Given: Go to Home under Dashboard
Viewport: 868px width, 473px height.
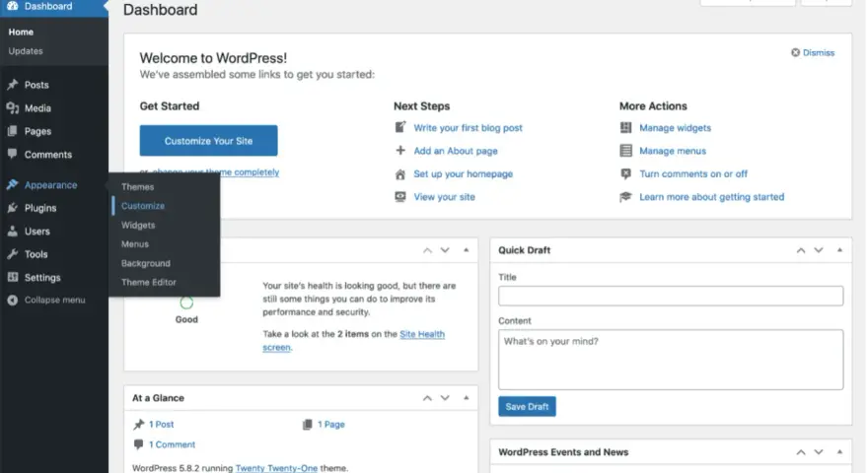Looking at the screenshot, I should tap(21, 33).
